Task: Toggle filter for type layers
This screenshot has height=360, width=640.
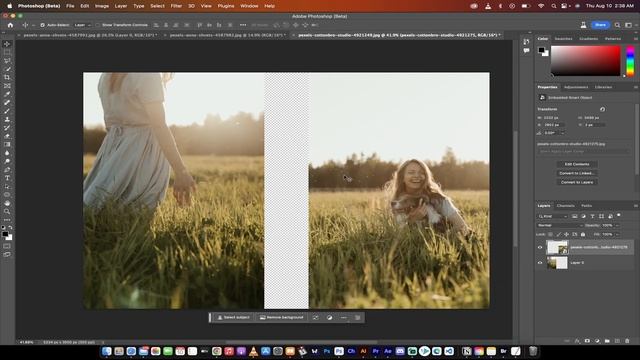Action: [x=592, y=216]
